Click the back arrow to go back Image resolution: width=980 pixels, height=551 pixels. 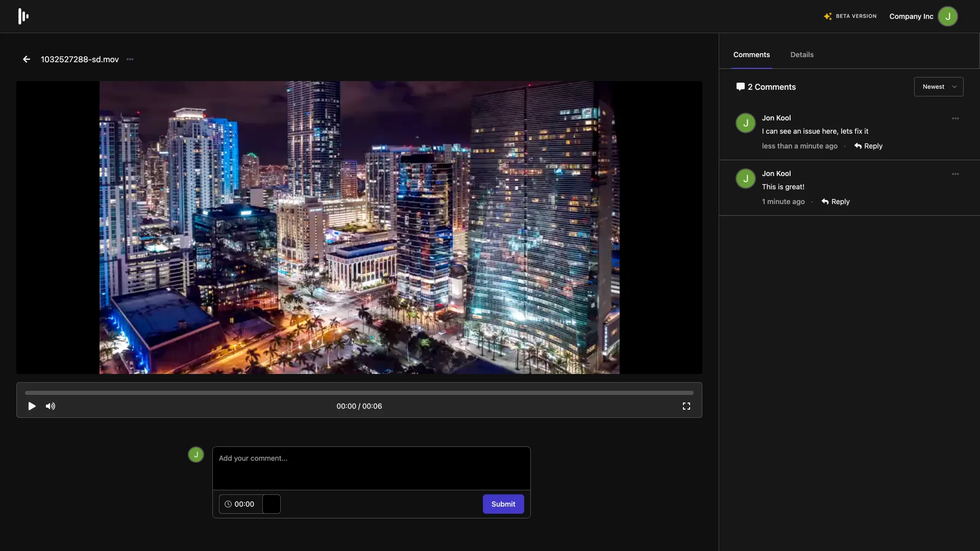point(27,59)
